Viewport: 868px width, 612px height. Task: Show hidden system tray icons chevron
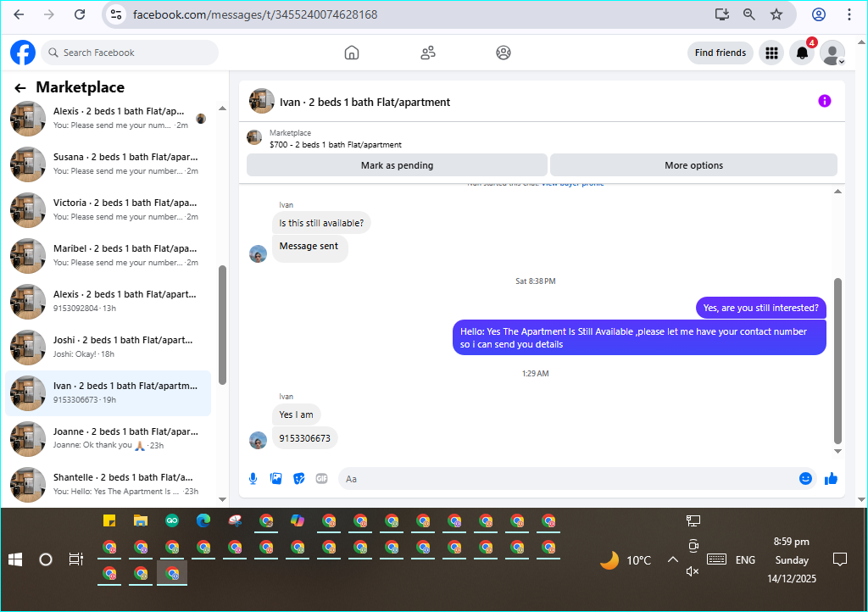pyautogui.click(x=672, y=559)
